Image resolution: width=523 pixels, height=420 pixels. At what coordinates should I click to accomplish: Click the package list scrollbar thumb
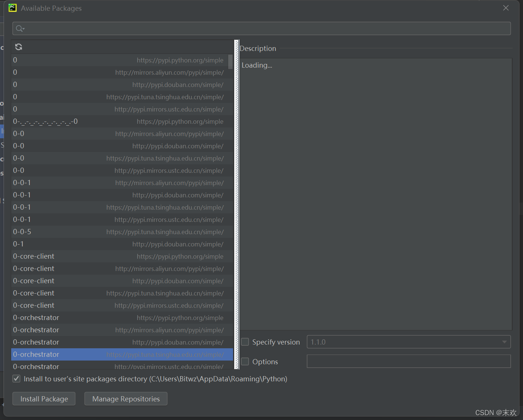[x=230, y=62]
